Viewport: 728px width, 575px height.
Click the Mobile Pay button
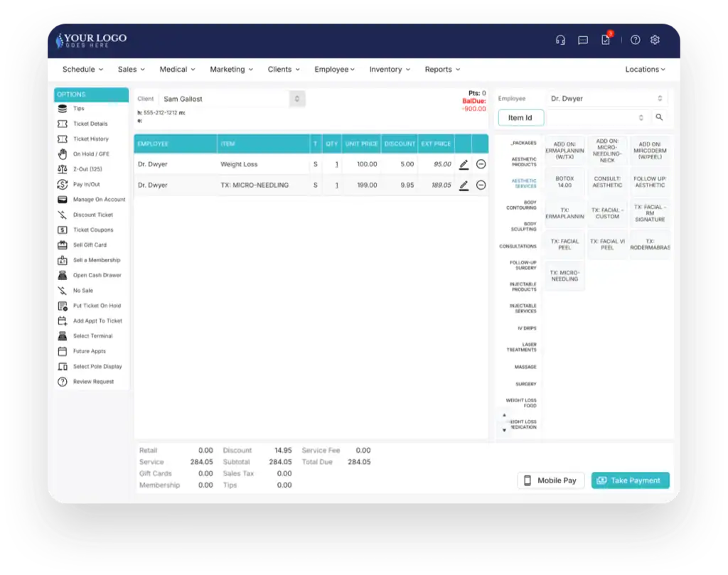550,480
